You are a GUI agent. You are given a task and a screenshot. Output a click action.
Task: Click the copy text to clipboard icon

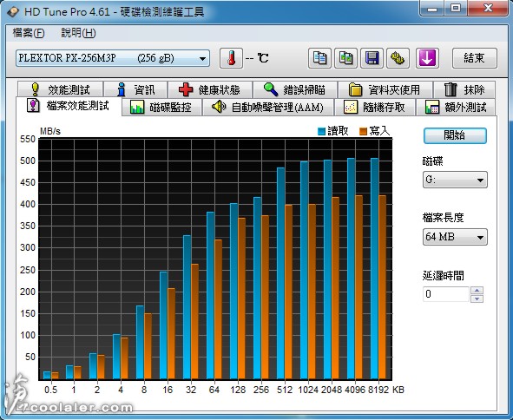319,58
